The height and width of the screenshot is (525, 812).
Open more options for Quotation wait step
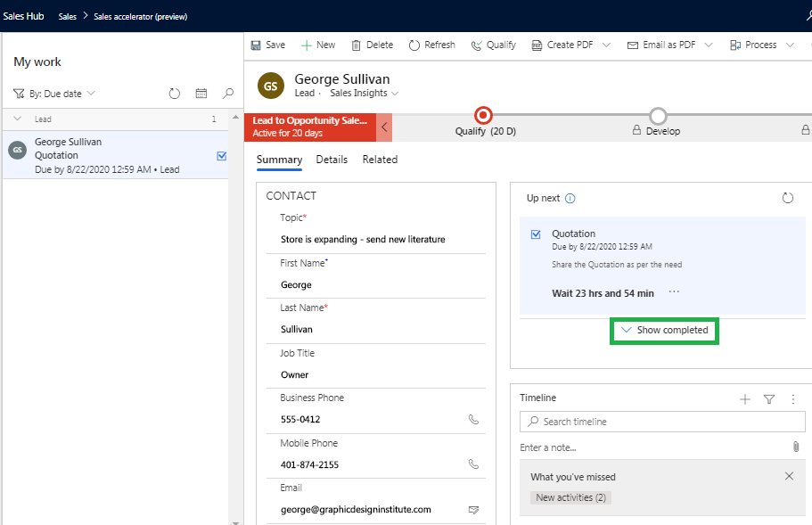tap(674, 292)
